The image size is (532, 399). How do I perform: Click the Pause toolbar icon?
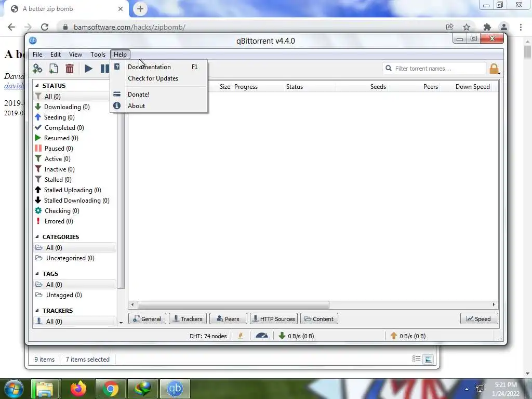(x=105, y=69)
